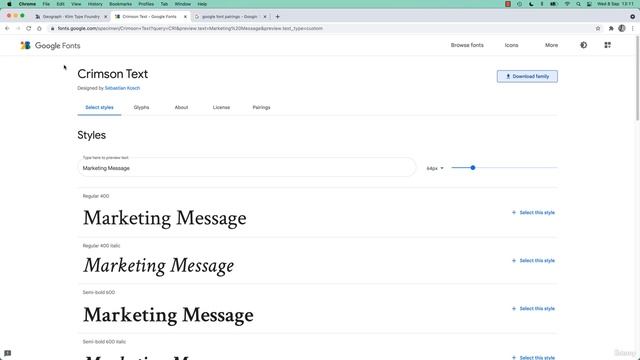Viewport: 640px width, 360px height.
Task: Click the browser home icon
Action: 39,28
